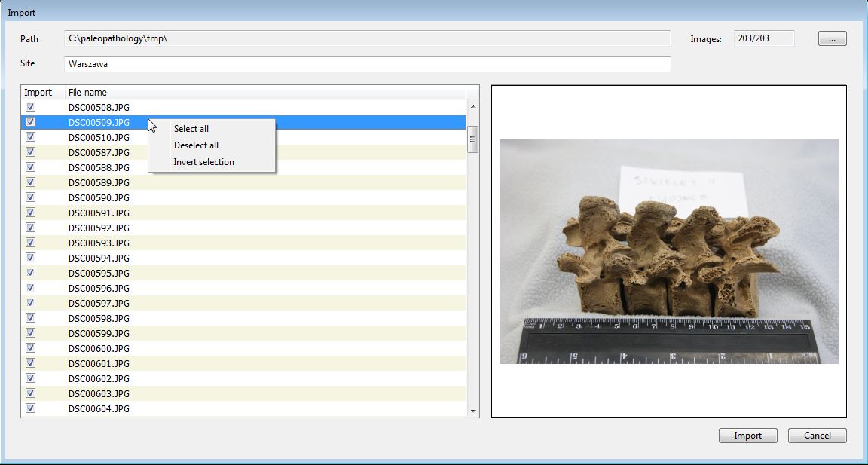
Task: Choose Deselect all from context menu
Action: [x=196, y=145]
